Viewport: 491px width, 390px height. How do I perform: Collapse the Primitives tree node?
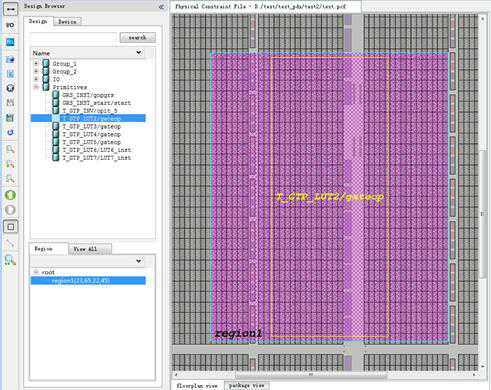[x=36, y=87]
